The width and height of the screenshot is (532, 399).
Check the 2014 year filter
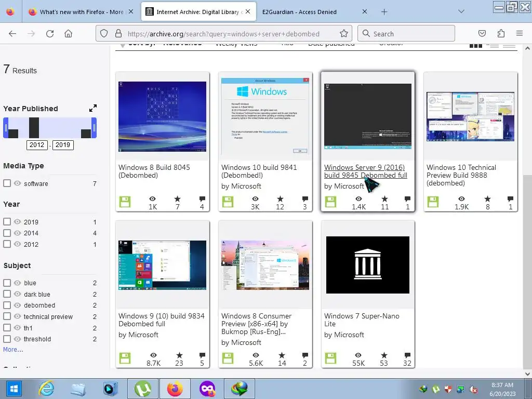7,233
